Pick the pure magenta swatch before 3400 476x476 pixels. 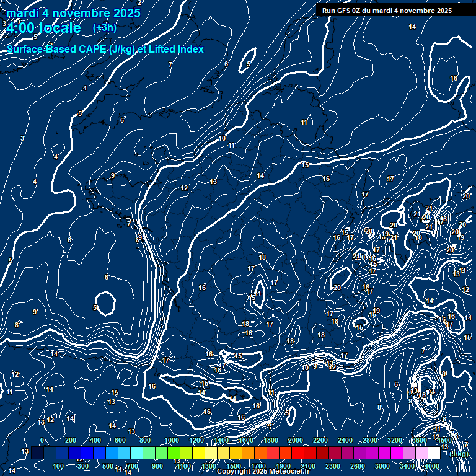point(397,452)
